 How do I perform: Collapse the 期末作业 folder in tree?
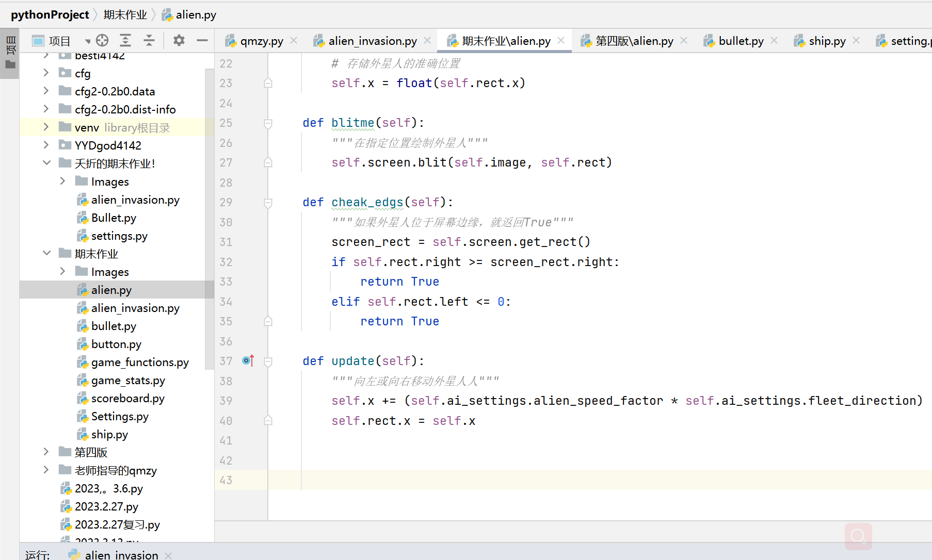(x=46, y=253)
